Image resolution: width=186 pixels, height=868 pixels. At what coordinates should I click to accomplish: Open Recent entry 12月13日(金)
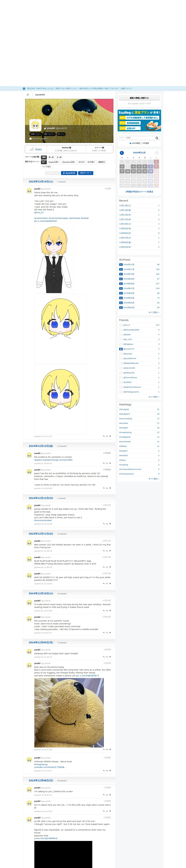click(125, 210)
